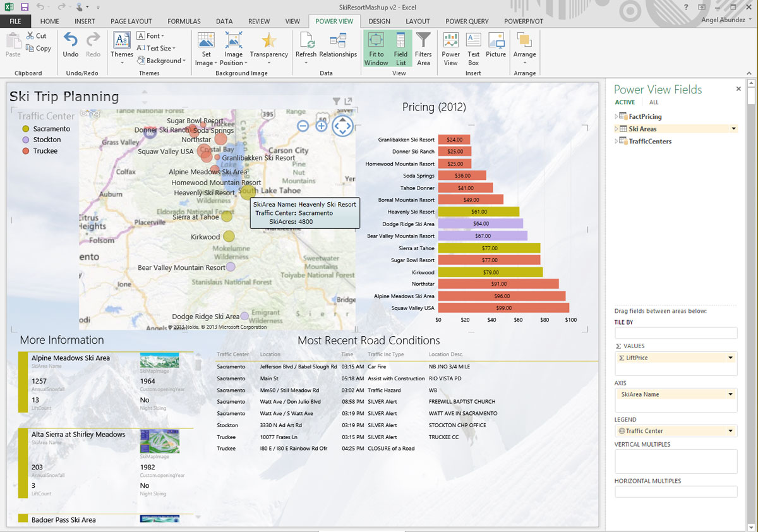Sort table by the Traffic Center header
This screenshot has height=532, width=758.
(x=232, y=354)
